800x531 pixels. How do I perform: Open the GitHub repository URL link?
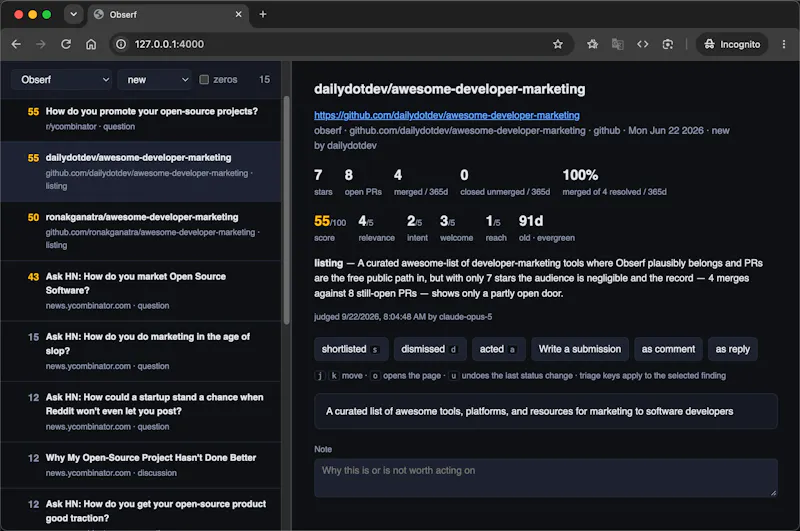[x=446, y=115]
